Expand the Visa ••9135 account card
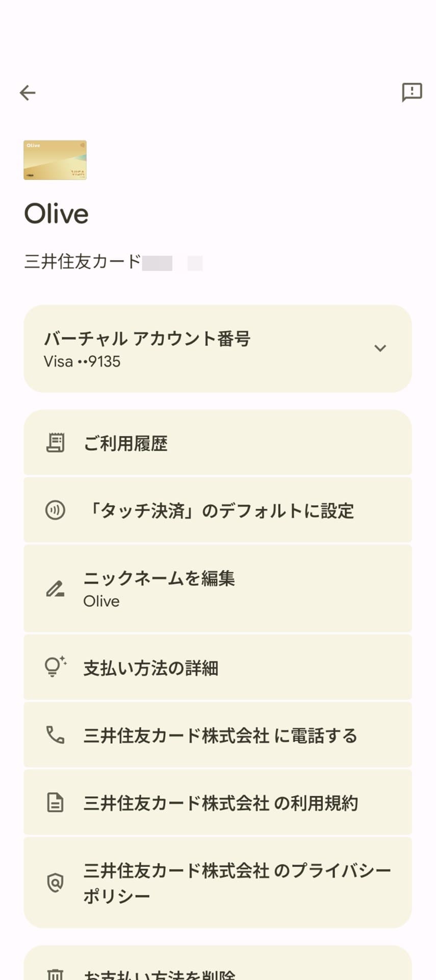The image size is (436, 980). tap(218, 349)
